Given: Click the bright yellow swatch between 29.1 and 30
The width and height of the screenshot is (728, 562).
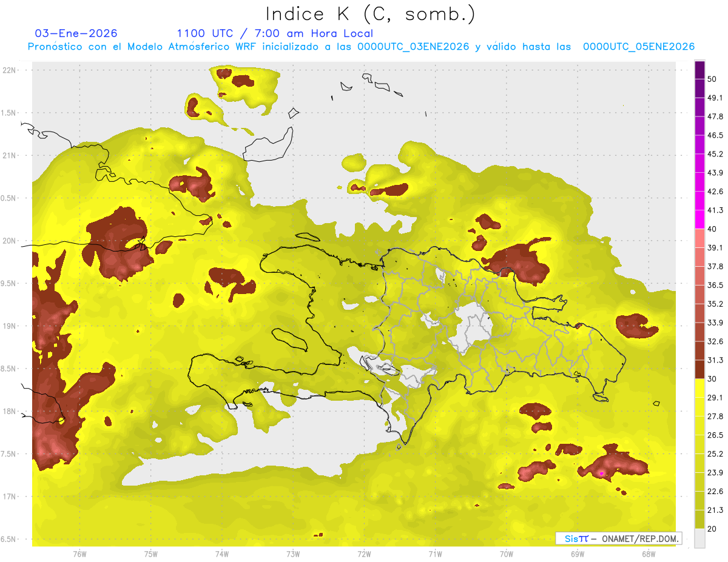Looking at the screenshot, I should 699,388.
